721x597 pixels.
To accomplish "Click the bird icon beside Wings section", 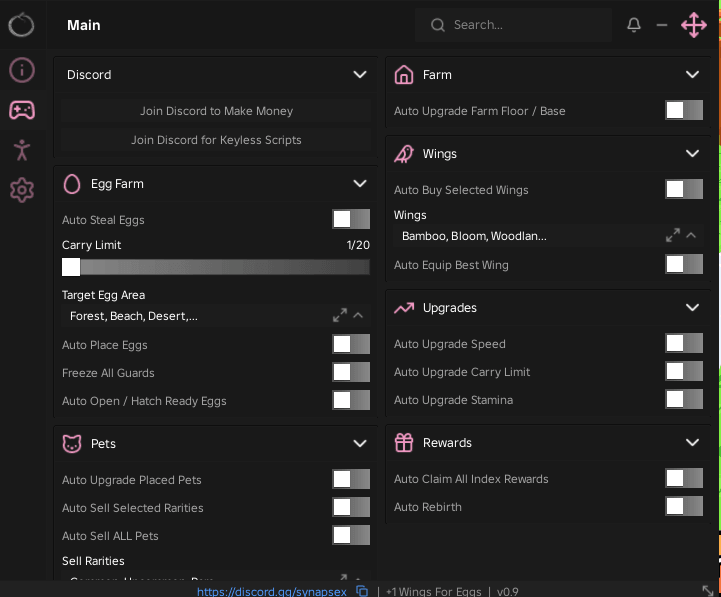I will click(404, 154).
